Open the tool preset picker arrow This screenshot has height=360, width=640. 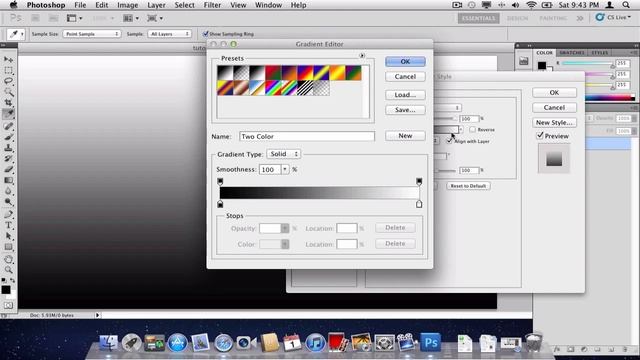click(x=22, y=34)
